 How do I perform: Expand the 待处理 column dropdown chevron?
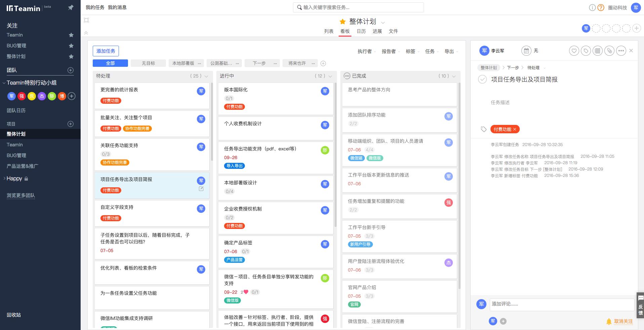click(x=206, y=76)
